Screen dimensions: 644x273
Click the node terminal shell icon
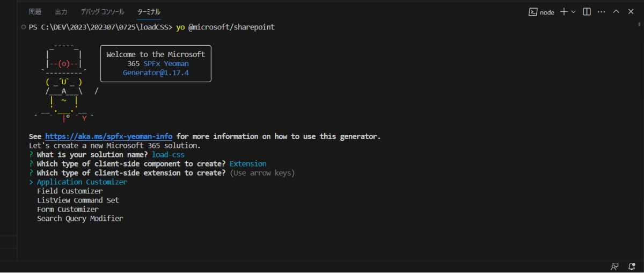tap(533, 12)
